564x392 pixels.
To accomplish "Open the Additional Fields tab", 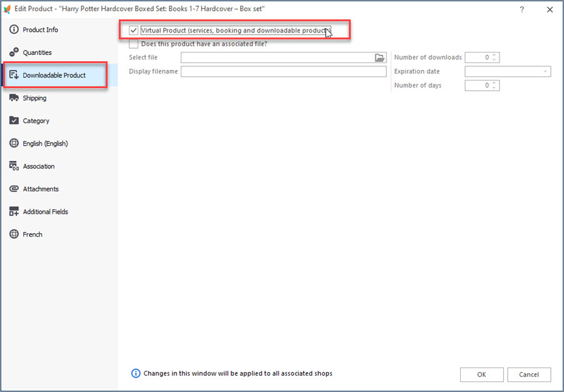I will pos(59,211).
